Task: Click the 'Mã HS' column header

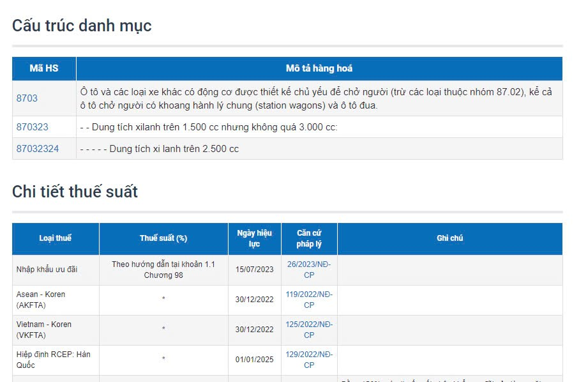Action: click(x=44, y=68)
